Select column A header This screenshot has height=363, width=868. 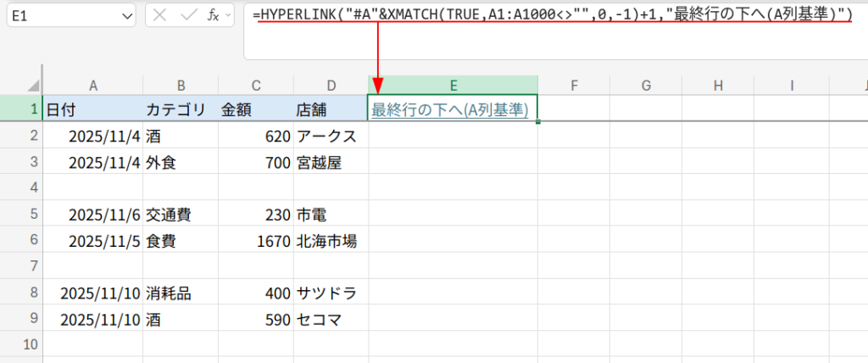coord(93,85)
